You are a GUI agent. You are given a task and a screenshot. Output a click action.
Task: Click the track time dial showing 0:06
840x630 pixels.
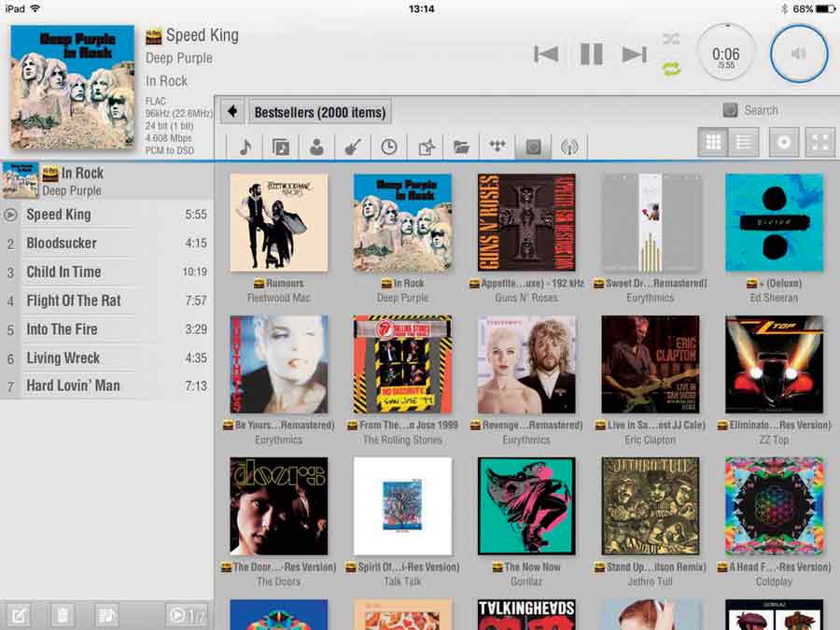pos(726,53)
